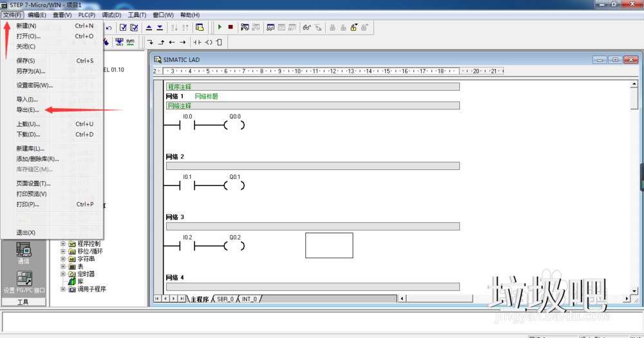Click the 程序注释 comment field
Viewport: 644px width, 338px height.
[312, 86]
